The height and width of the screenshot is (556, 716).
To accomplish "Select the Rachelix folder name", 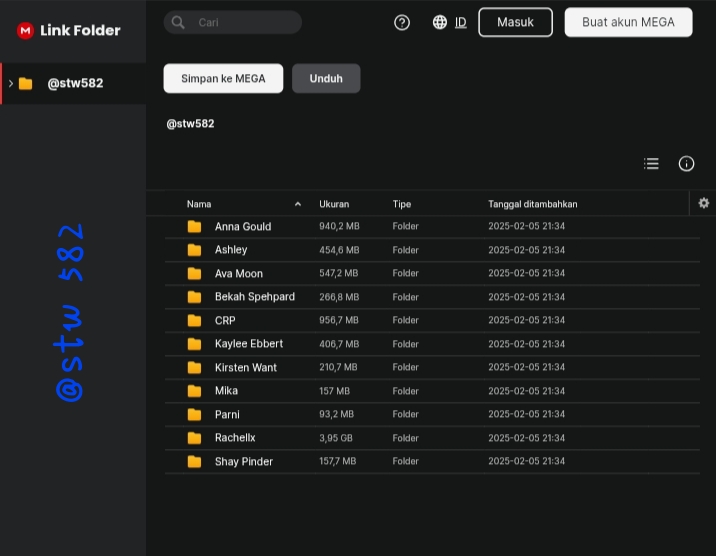I will point(235,438).
